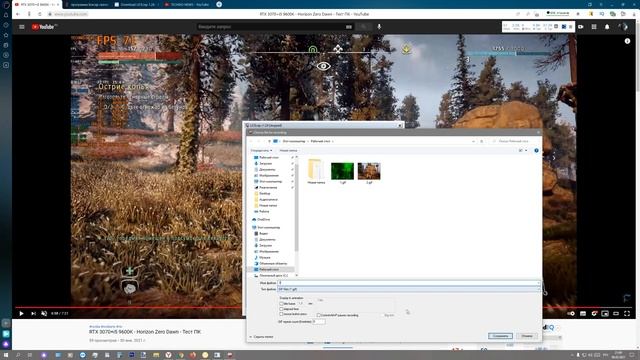Focus the GIF repeat count field
This screenshot has width=640, height=360.
319,322
